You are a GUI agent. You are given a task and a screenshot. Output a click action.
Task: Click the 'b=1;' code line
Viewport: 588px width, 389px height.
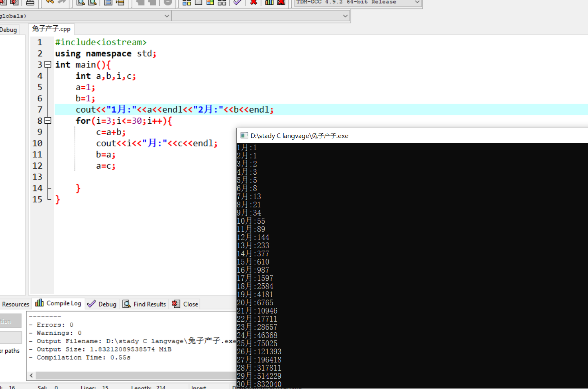(85, 98)
